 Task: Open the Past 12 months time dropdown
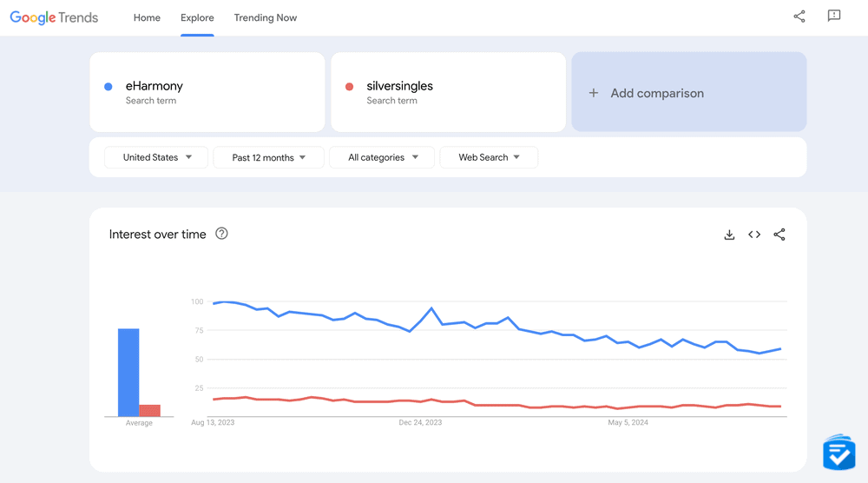pyautogui.click(x=268, y=157)
